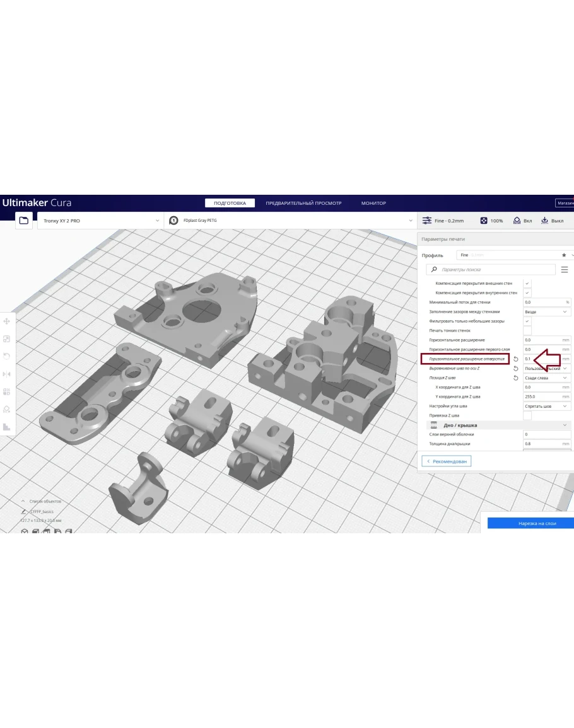Image resolution: width=574 pixels, height=728 pixels.
Task: Collapse the Дно / крышка section
Action: click(x=565, y=425)
